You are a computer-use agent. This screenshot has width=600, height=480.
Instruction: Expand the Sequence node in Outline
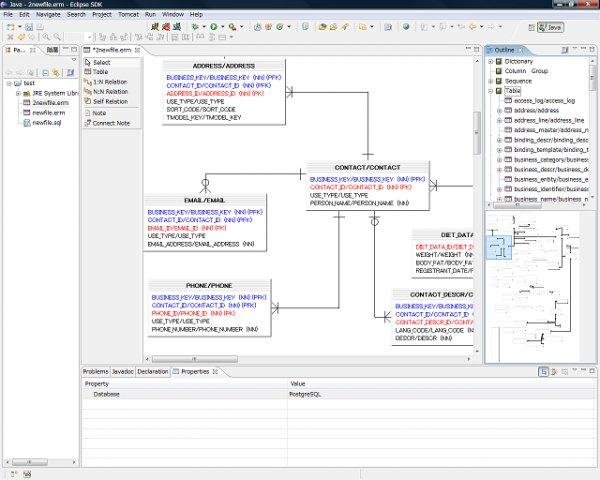tap(491, 81)
